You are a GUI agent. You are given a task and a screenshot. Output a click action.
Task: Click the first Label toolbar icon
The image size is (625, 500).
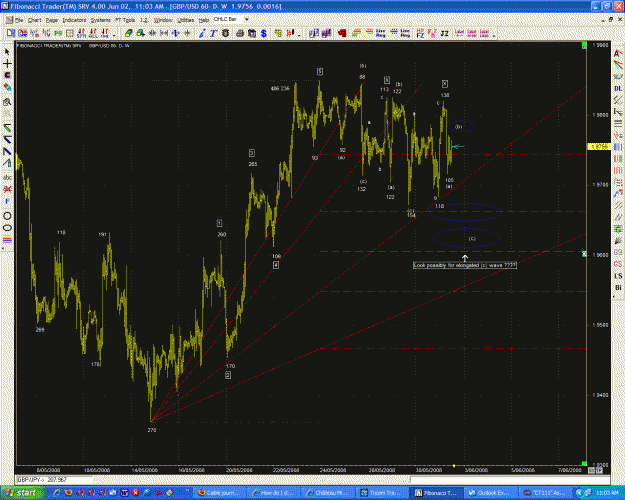click(459, 33)
